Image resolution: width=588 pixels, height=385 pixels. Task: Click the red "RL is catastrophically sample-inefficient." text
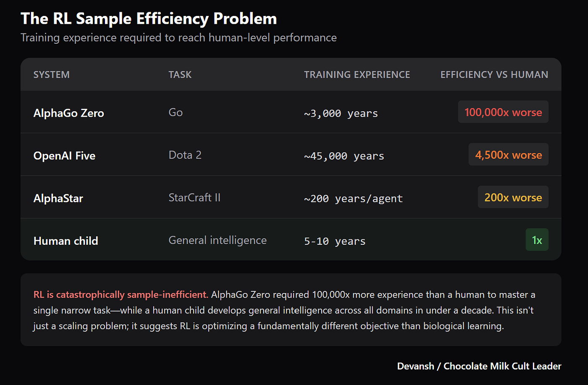pos(121,295)
